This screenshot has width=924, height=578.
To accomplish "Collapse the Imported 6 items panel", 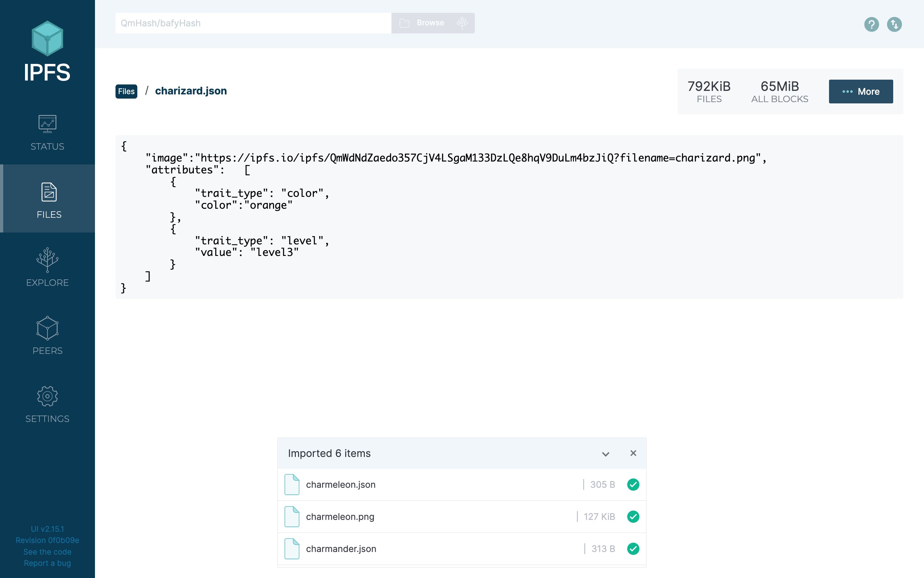I will (x=605, y=454).
